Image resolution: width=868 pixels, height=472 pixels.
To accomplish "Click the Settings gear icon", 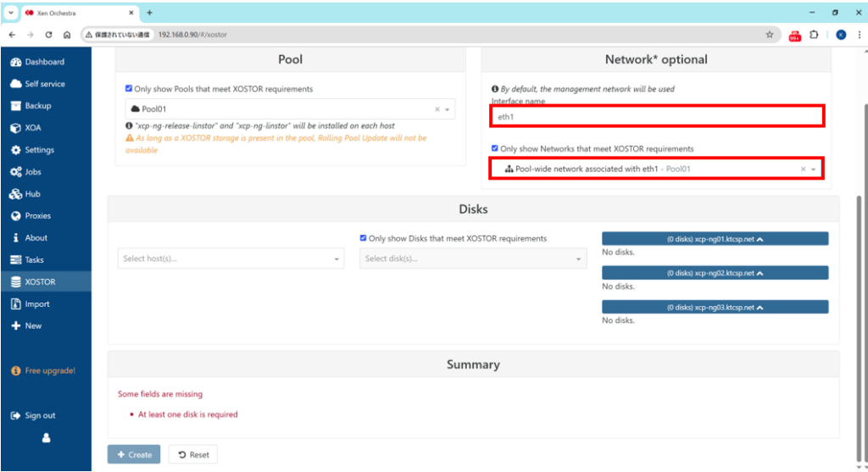I will click(x=16, y=150).
